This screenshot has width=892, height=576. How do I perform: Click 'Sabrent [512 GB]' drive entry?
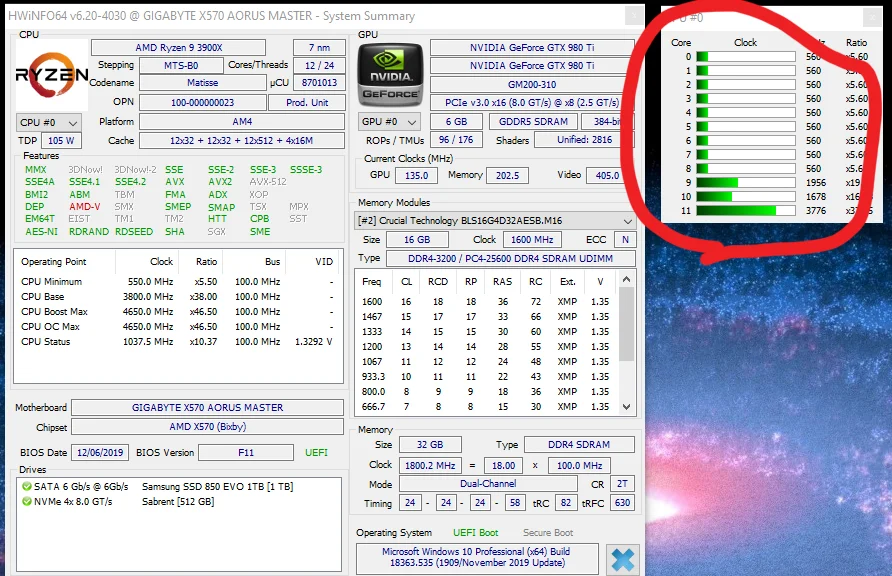coord(178,502)
